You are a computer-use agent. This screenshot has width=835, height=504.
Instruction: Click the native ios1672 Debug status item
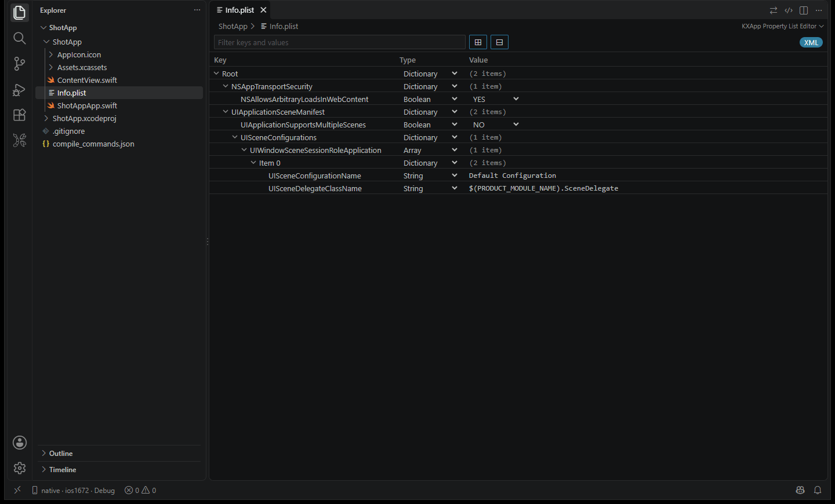click(x=74, y=490)
